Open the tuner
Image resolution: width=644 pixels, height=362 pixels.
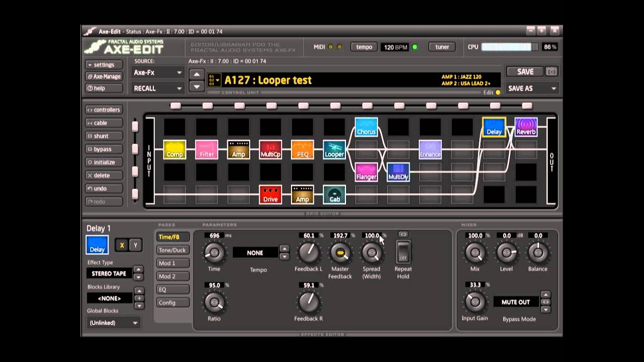tap(442, 47)
